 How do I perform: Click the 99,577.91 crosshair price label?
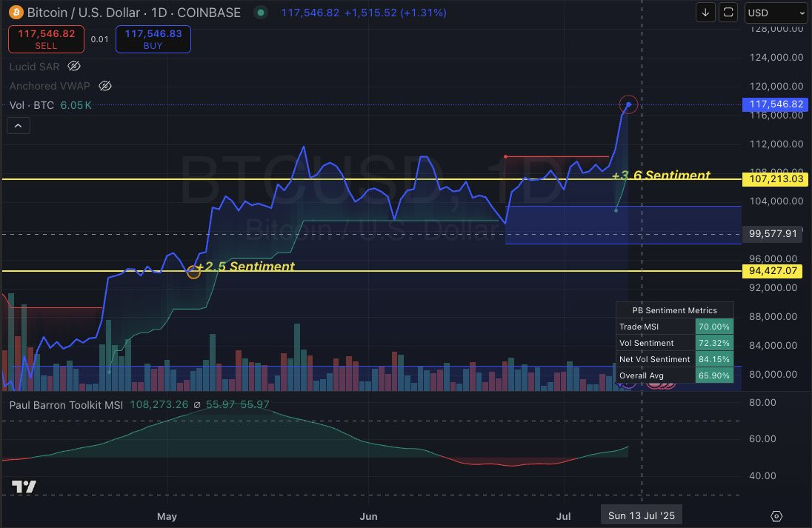pyautogui.click(x=772, y=233)
